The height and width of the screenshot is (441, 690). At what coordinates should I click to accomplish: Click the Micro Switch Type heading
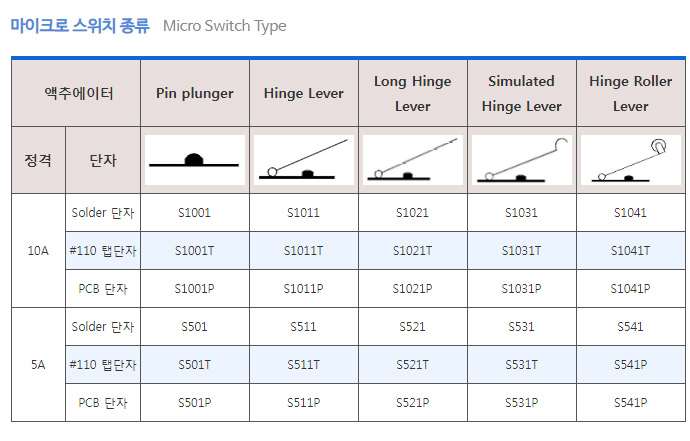coord(224,26)
